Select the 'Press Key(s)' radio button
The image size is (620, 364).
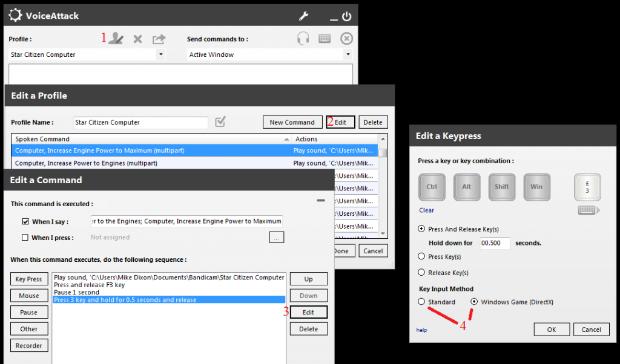tap(421, 256)
